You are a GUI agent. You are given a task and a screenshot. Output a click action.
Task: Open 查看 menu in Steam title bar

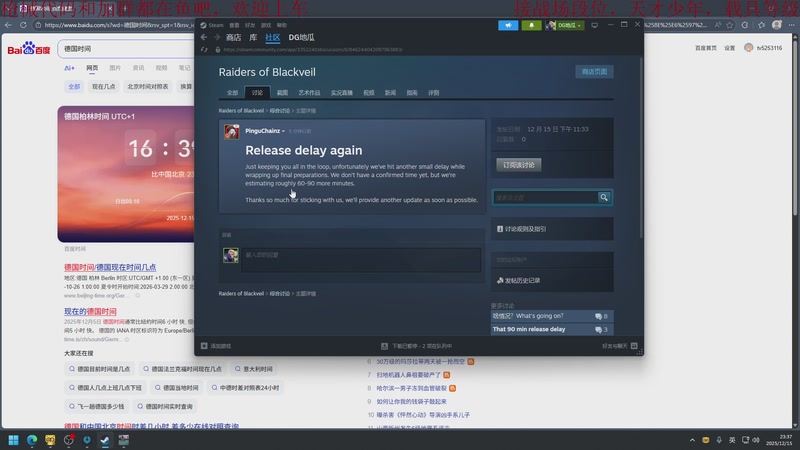click(234, 25)
